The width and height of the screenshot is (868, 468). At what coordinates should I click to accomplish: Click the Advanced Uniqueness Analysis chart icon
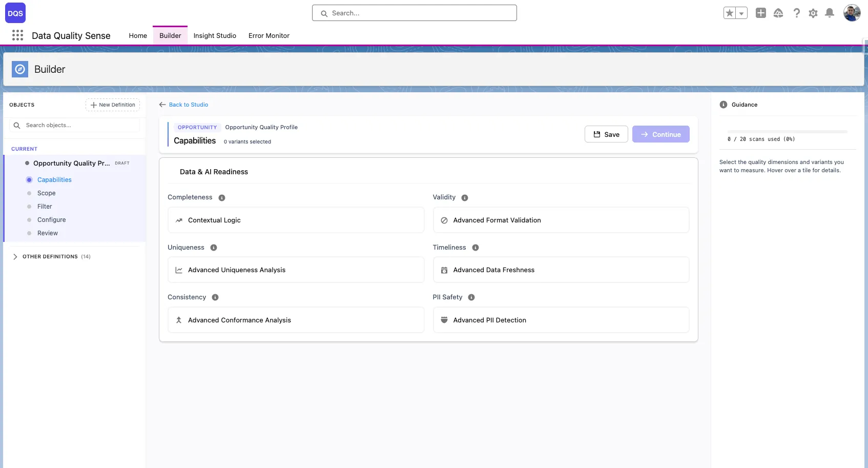[x=178, y=270]
